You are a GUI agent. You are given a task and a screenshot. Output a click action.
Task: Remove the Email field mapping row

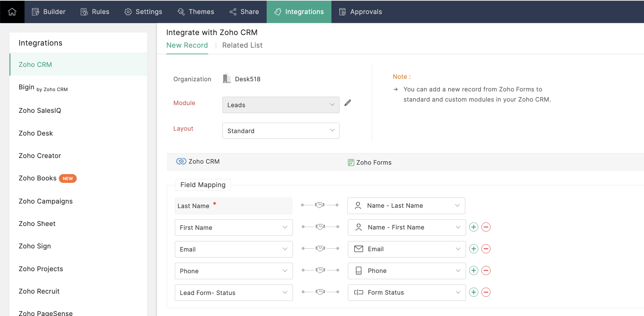[486, 249]
